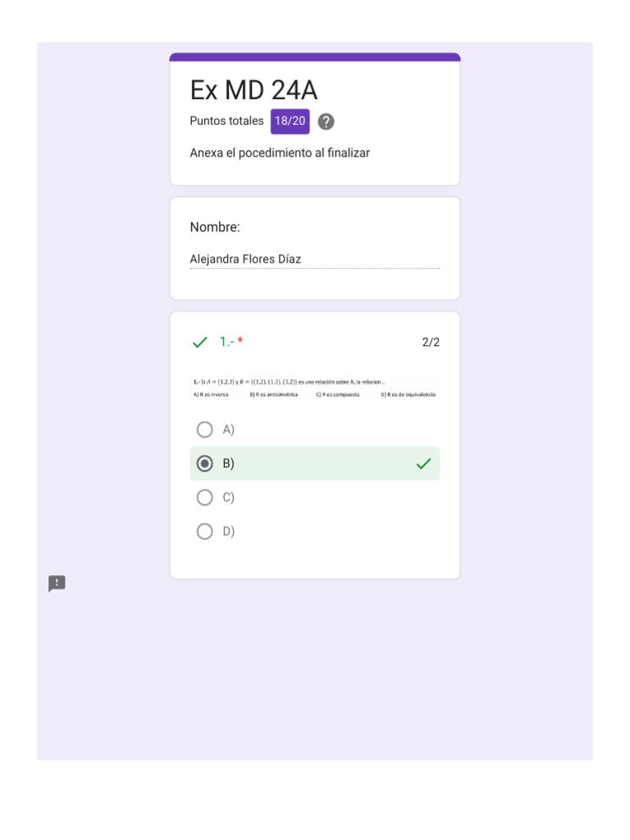Click the description Anexa el pocedimiento al finalizar
This screenshot has height=840, width=630.
tap(280, 153)
